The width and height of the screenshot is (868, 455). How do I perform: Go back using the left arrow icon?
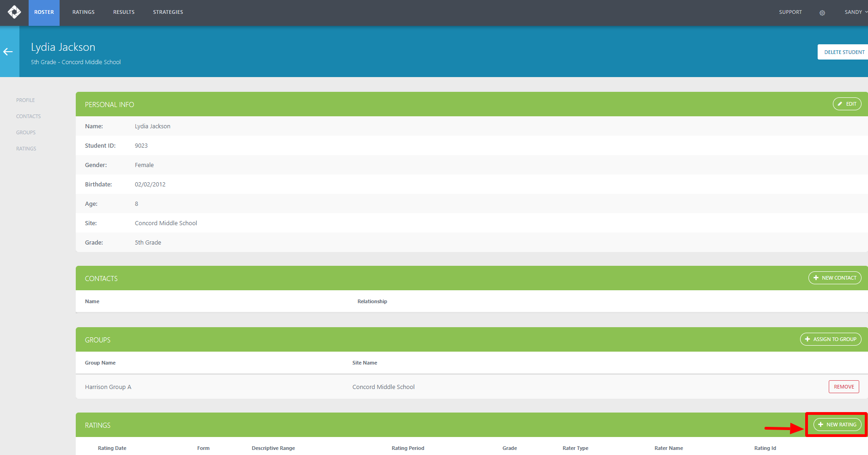8,52
